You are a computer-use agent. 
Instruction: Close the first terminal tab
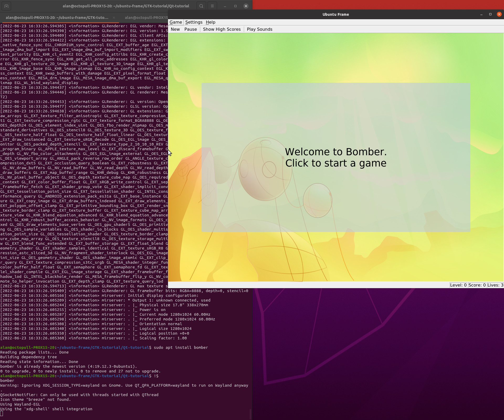coord(114,18)
